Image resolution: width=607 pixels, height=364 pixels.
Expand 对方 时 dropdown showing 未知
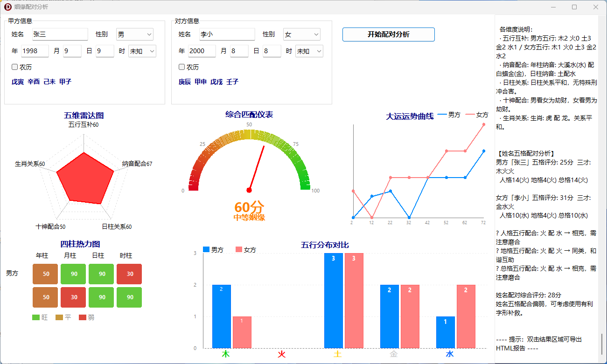pyautogui.click(x=309, y=51)
